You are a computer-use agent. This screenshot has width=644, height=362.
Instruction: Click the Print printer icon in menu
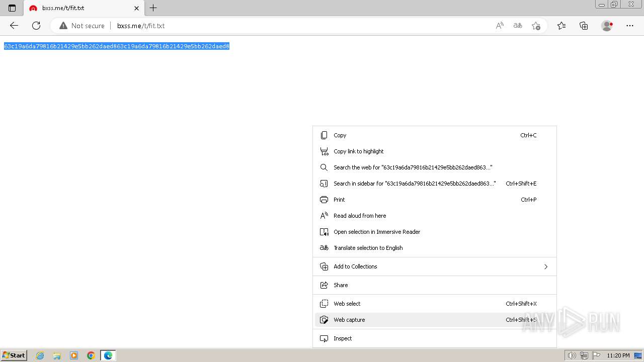click(324, 200)
